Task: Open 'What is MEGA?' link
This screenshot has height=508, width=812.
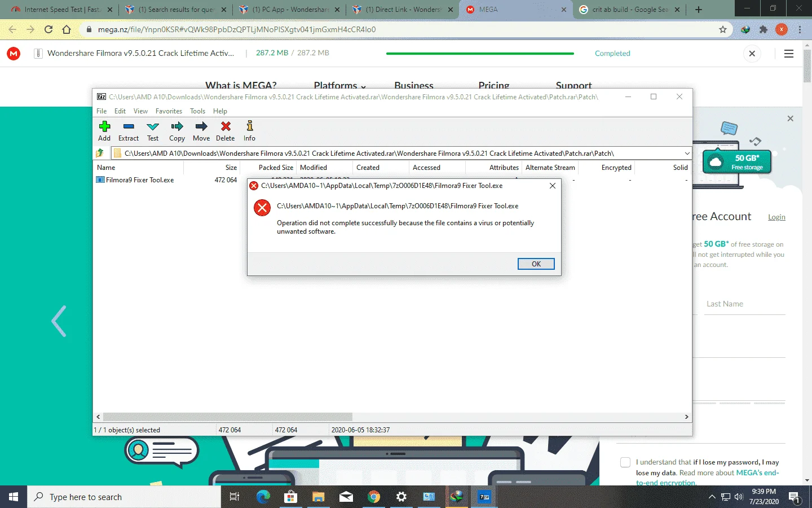Action: click(241, 86)
